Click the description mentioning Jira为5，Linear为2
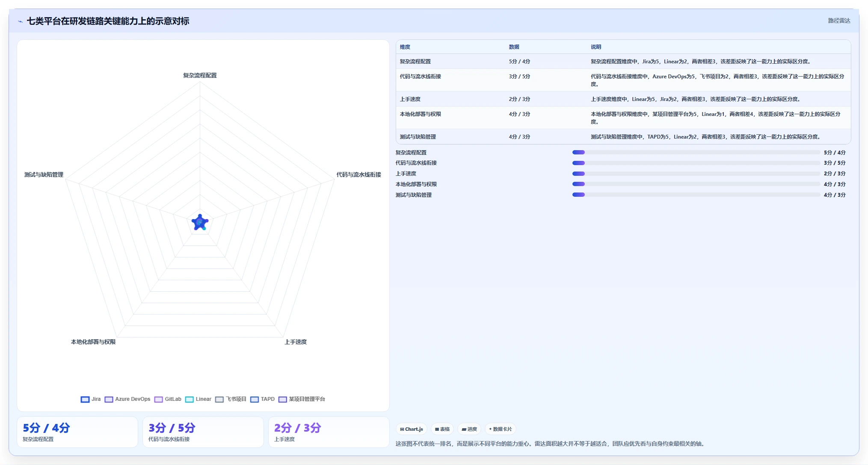 [x=701, y=62]
